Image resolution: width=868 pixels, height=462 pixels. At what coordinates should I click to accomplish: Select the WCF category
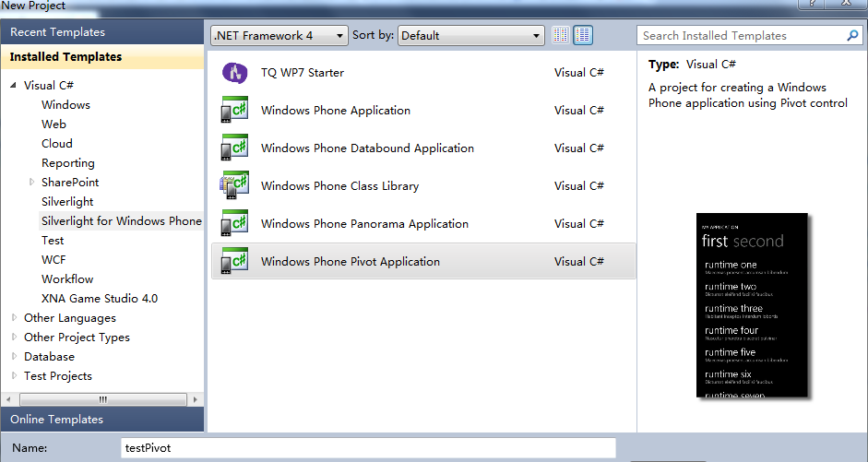(x=54, y=259)
